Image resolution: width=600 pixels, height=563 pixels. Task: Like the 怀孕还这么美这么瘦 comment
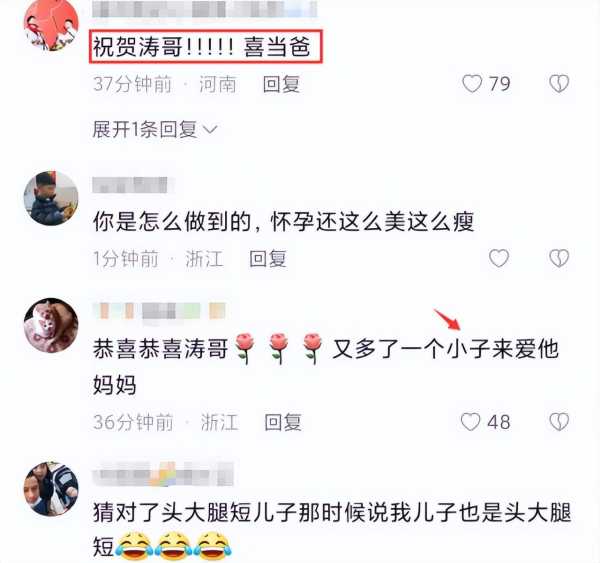pyautogui.click(x=499, y=258)
